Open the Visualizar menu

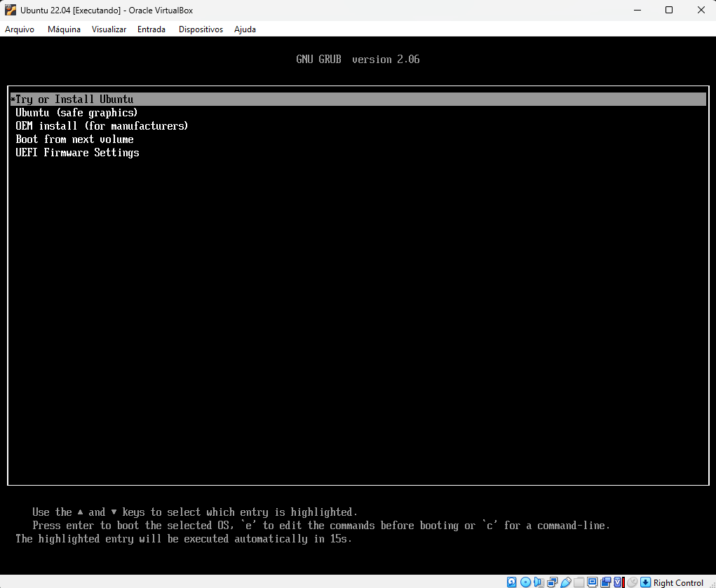click(x=109, y=29)
